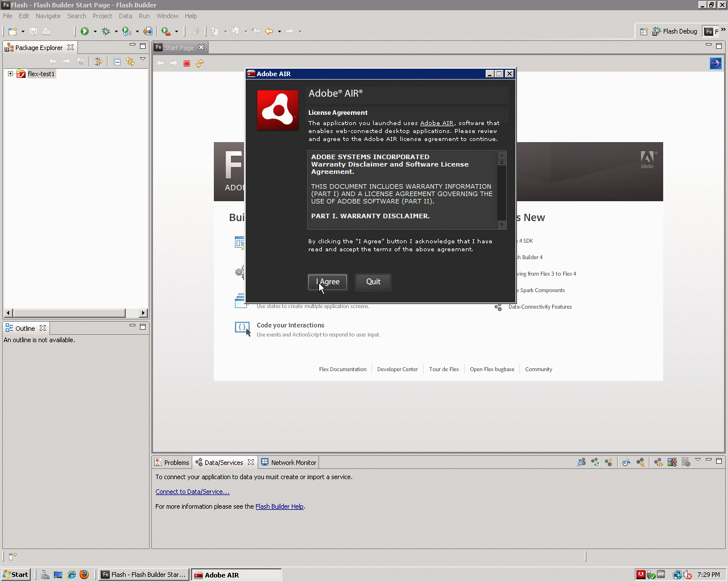728x582 pixels.
Task: Click the yellow Back arrow in main toolbar
Action: click(x=269, y=31)
